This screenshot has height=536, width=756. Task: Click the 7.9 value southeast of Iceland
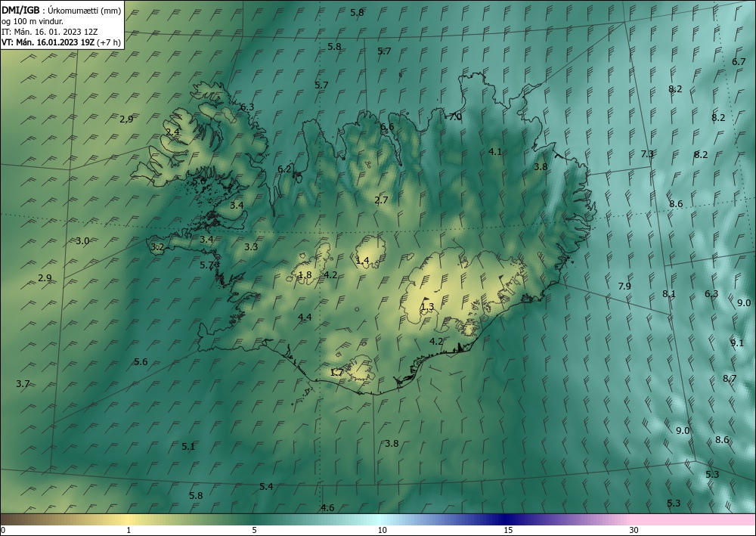(x=625, y=287)
